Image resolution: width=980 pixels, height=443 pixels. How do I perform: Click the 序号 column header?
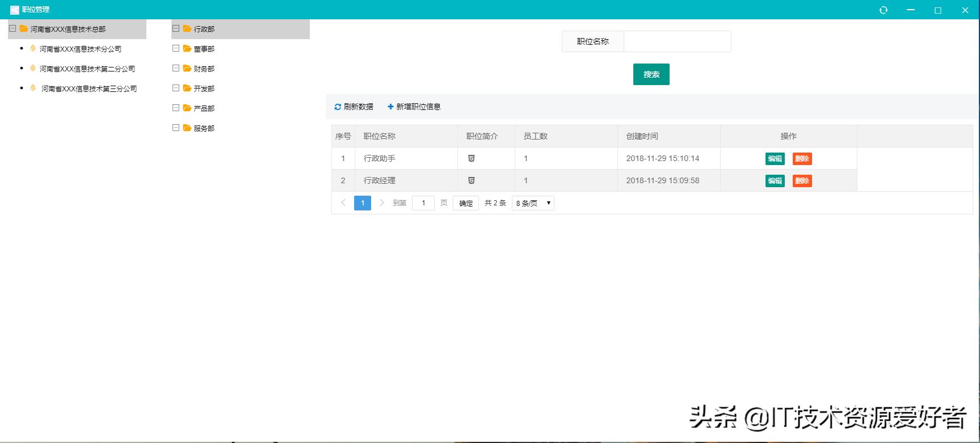343,136
